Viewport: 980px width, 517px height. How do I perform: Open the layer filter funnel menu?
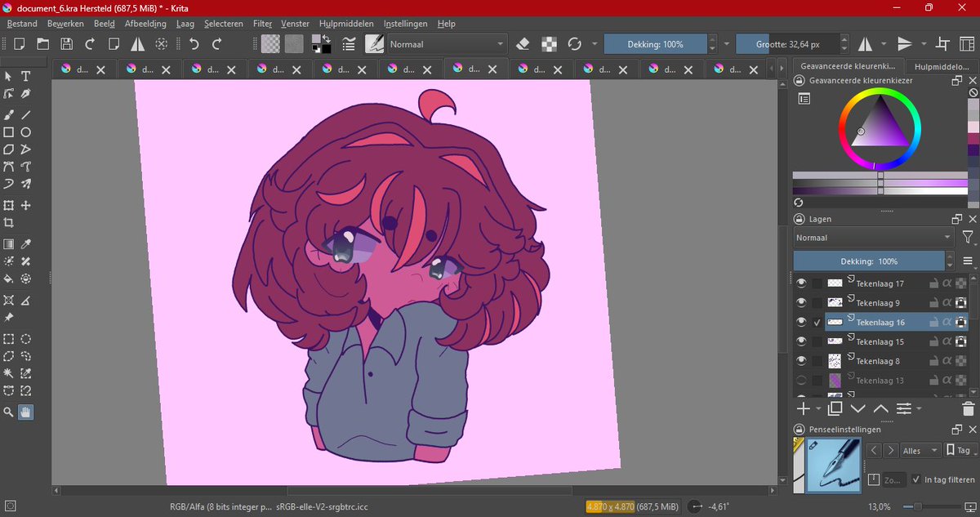968,238
